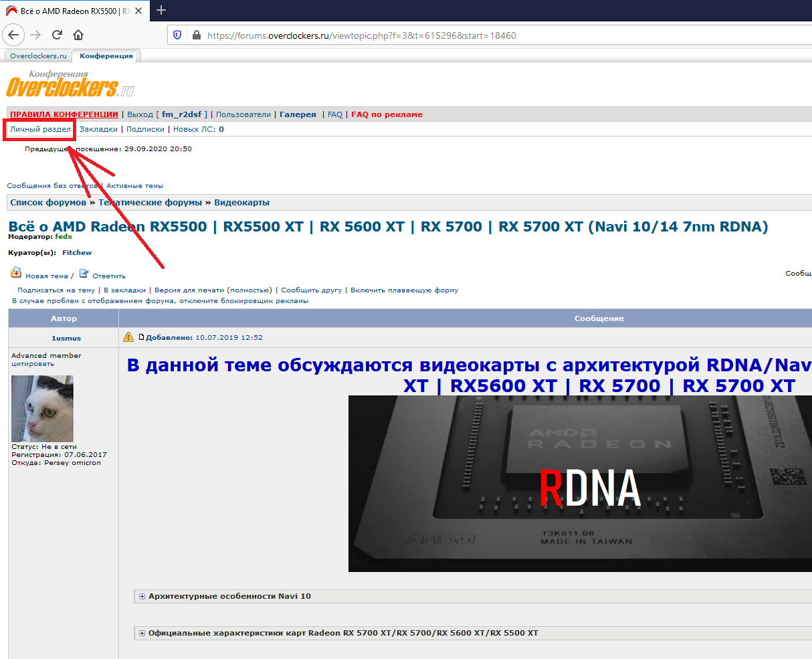Open ПРАВИЛА КОНФЕРЕНЦИИ link

tap(64, 114)
